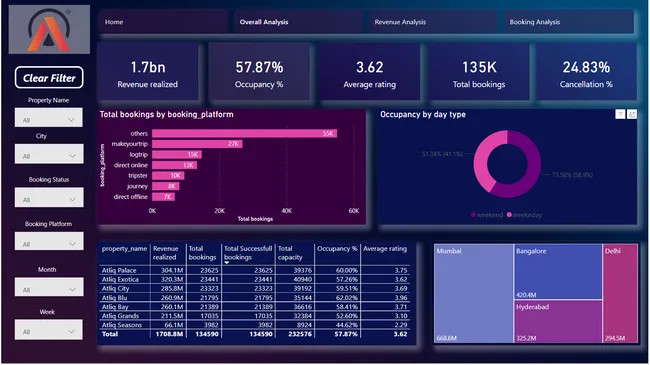650x365 pixels.
Task: Expand the Booking Platform dropdown
Action: pyautogui.click(x=49, y=241)
